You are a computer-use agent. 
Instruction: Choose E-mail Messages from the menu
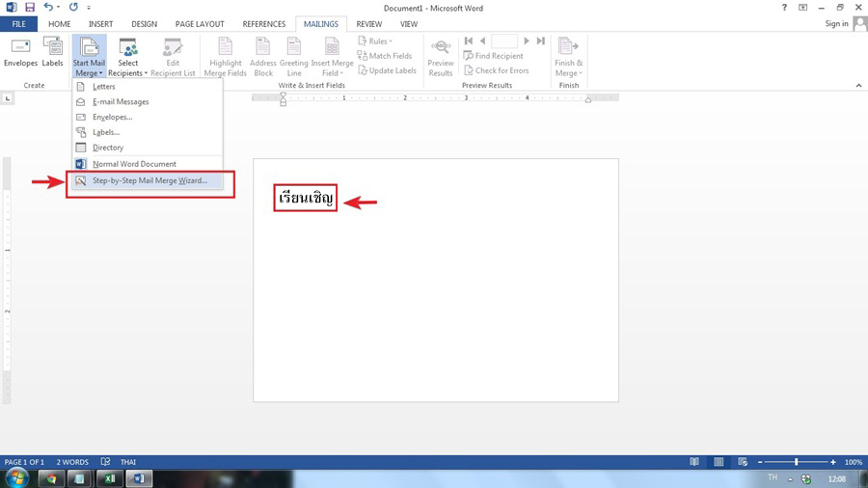pyautogui.click(x=148, y=102)
